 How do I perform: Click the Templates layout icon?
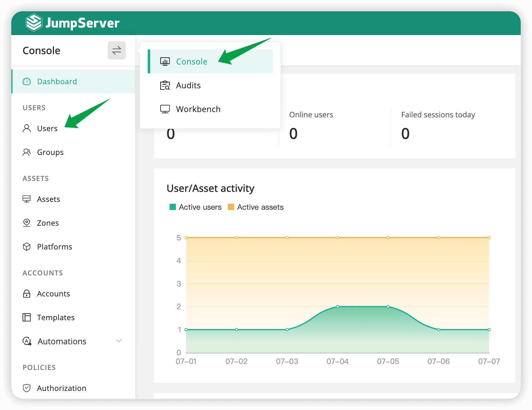coord(27,318)
